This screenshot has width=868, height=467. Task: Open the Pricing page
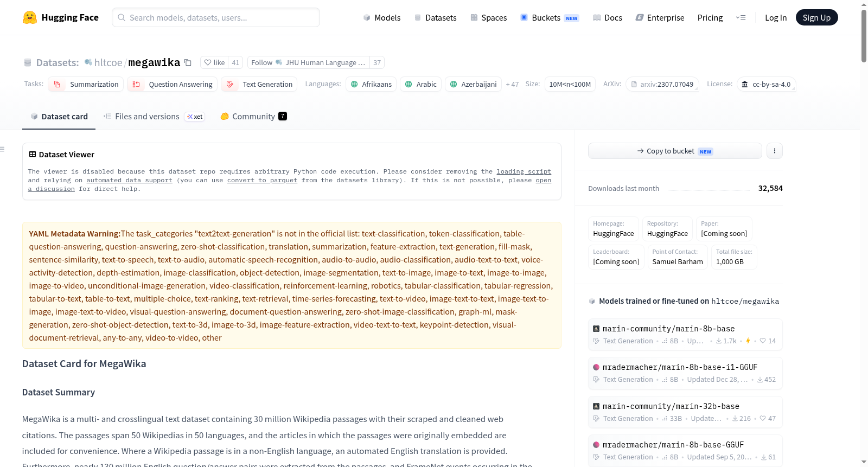pyautogui.click(x=710, y=17)
